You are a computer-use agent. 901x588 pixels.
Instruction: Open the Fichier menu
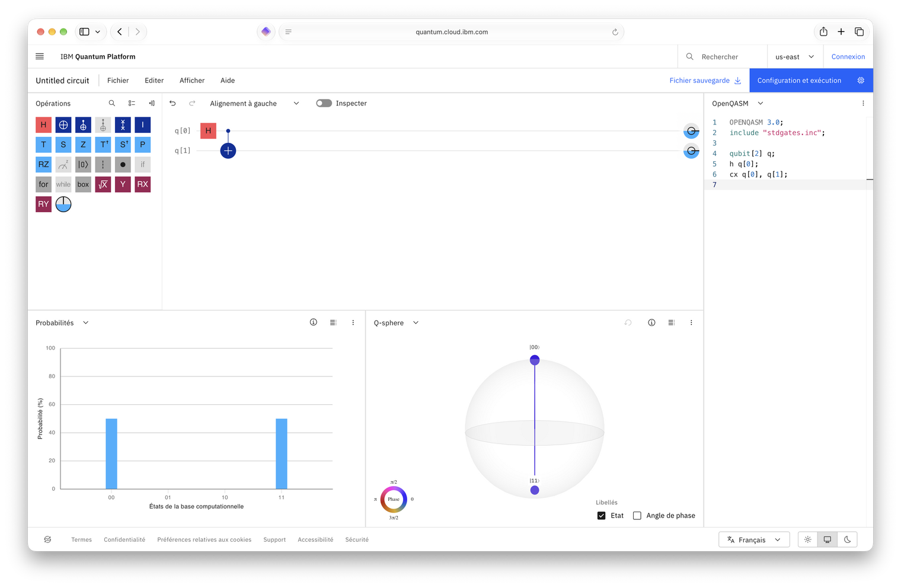[x=118, y=81]
